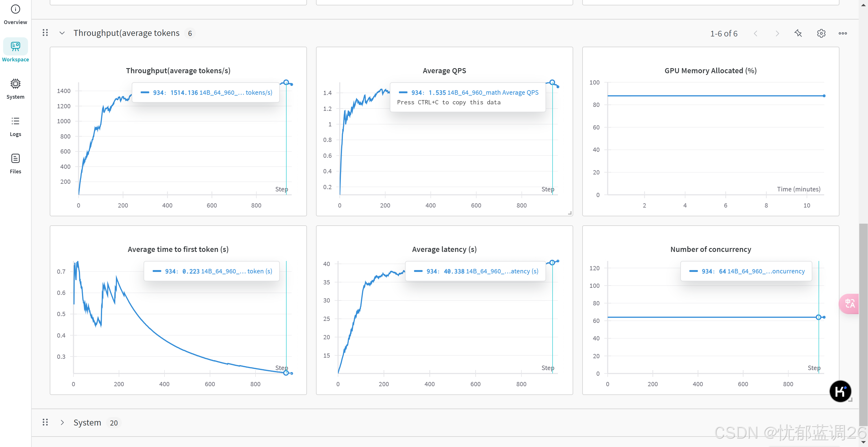
Task: Open the Logs sidebar icon
Action: tap(16, 121)
